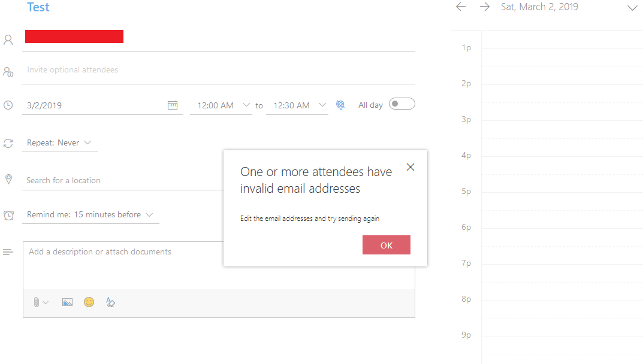Show formatting options icon
Screen dimensions: 643x364
tap(110, 302)
